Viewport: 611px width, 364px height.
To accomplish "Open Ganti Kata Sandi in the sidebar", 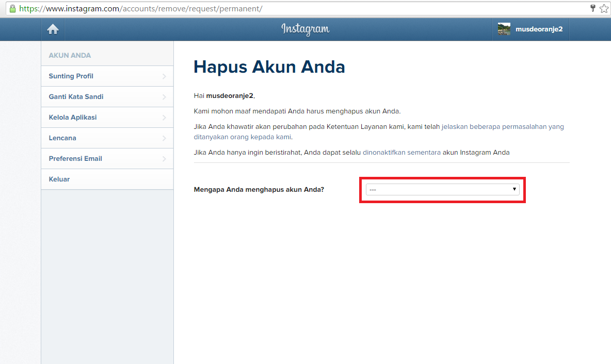I will [x=107, y=97].
